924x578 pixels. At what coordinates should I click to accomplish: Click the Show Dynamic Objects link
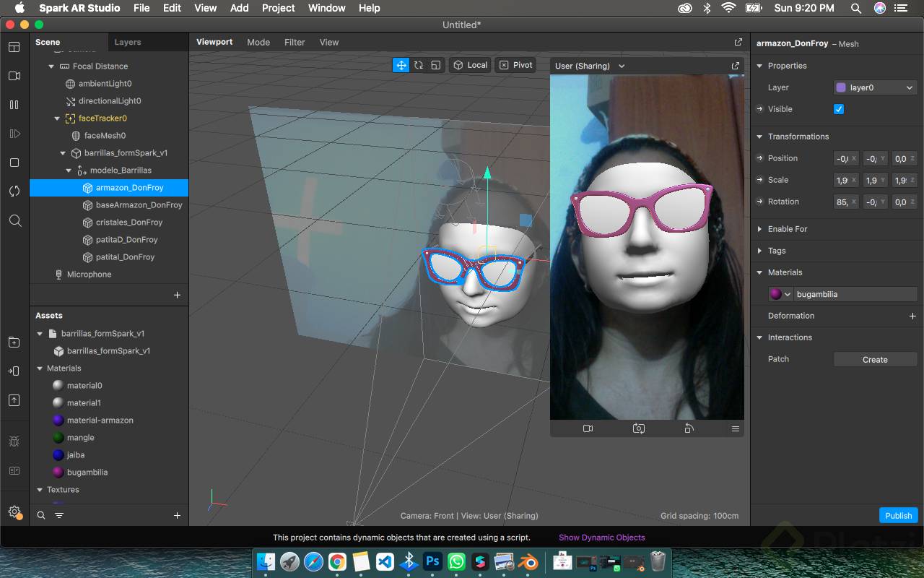pos(602,538)
